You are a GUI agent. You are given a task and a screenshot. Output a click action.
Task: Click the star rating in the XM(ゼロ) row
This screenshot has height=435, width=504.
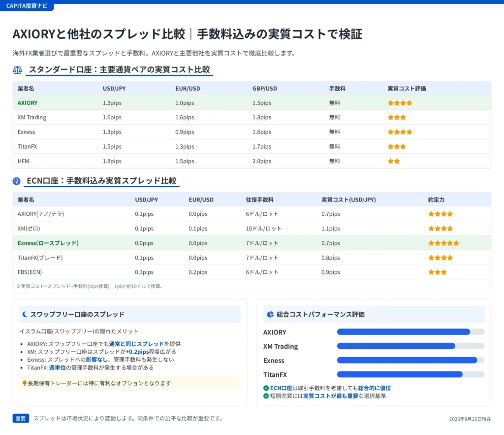click(x=441, y=229)
